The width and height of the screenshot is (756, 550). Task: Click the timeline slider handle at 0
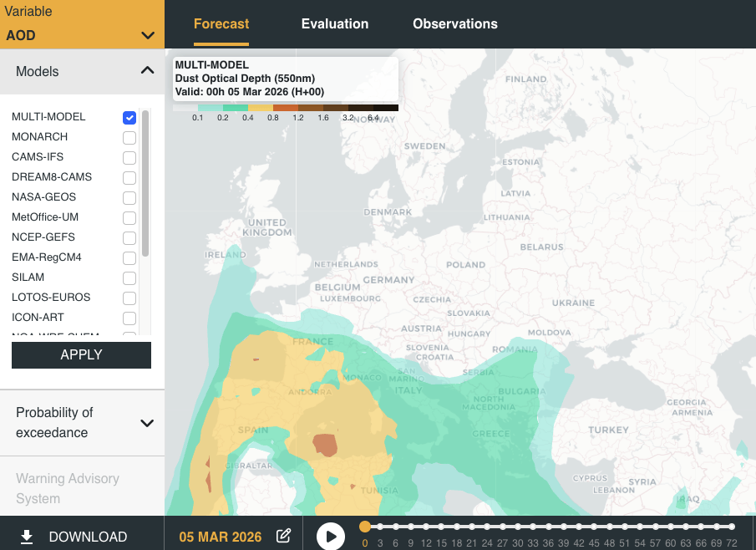pos(365,527)
